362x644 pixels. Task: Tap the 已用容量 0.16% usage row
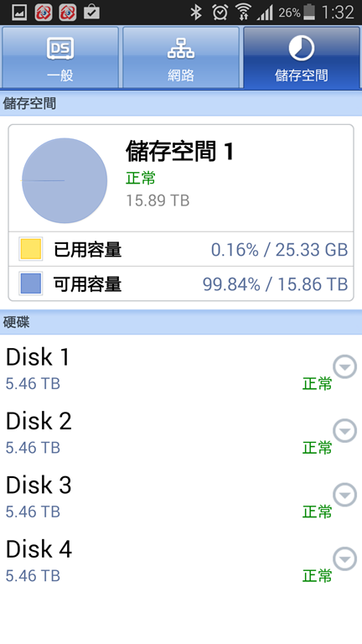(x=181, y=249)
